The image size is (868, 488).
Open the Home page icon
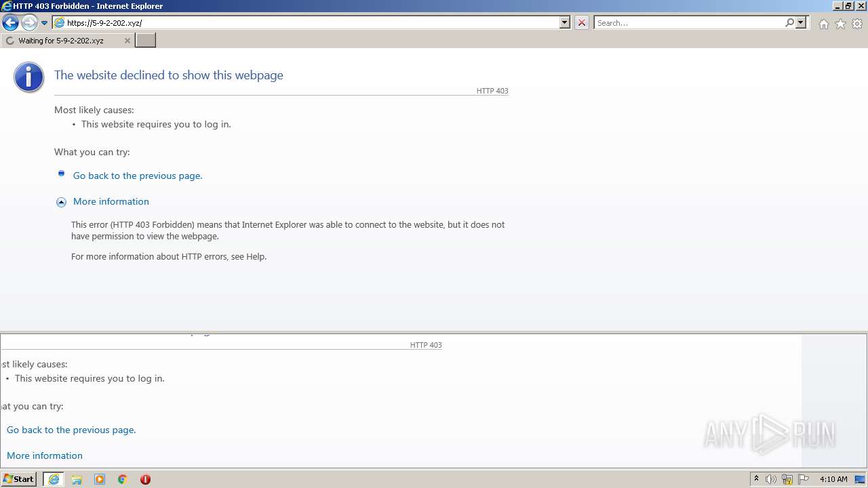(x=823, y=24)
